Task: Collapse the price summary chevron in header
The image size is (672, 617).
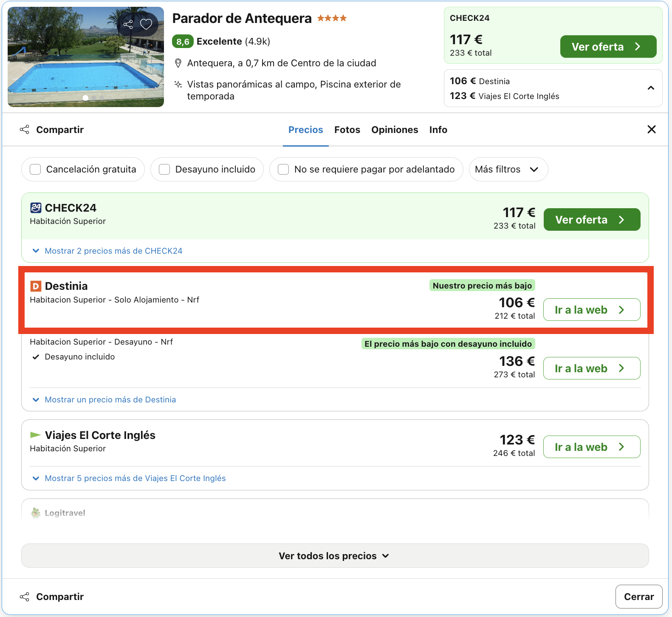Action: 651,88
